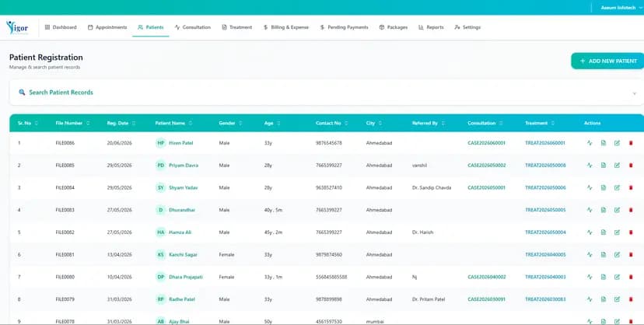Open document icon for Hiren Patel row
644x325 pixels.
(604, 143)
